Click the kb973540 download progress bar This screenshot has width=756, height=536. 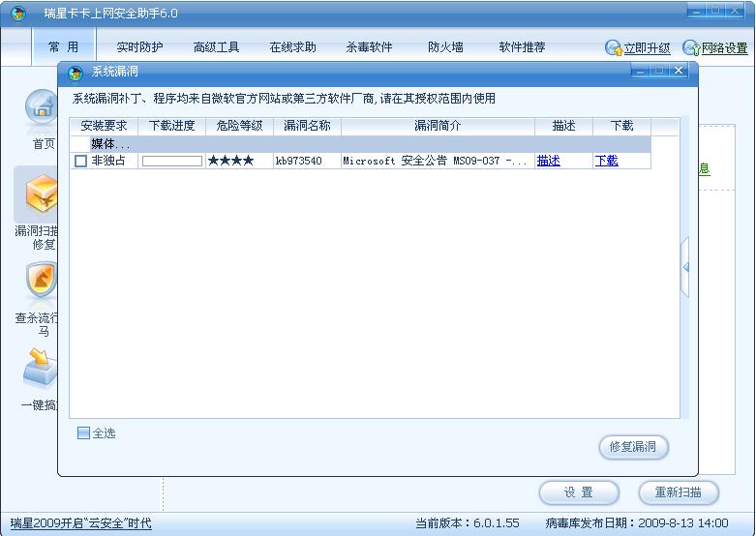click(172, 161)
